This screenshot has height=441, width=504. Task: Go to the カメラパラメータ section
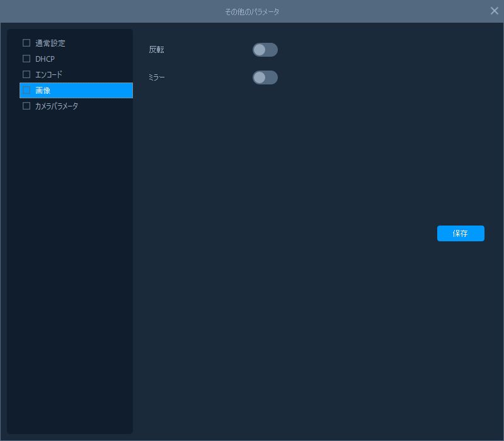[57, 106]
